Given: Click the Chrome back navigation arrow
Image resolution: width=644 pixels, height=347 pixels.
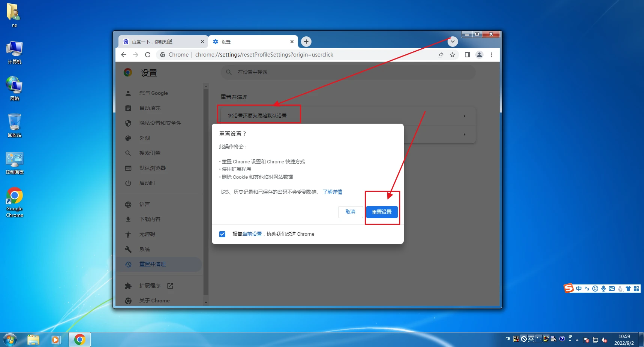Looking at the screenshot, I should point(124,55).
